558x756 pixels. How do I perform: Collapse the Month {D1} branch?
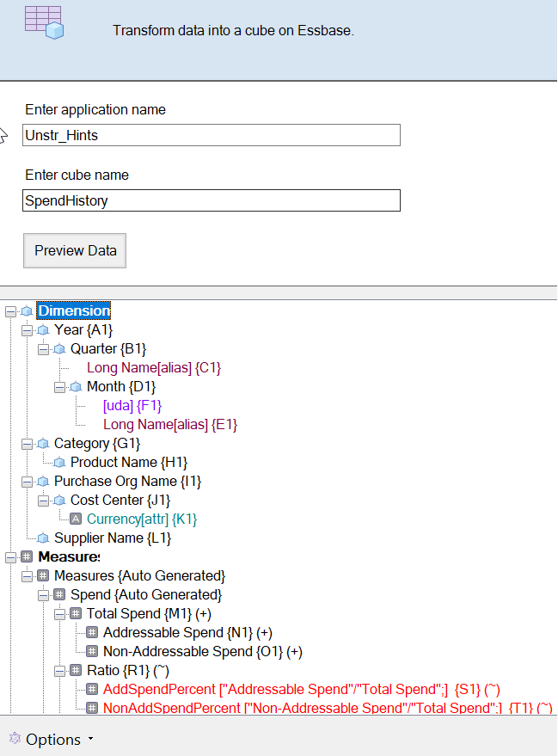point(58,387)
